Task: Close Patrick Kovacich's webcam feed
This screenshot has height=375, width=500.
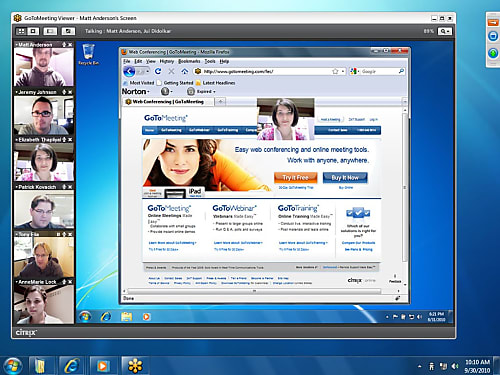Action: [70, 187]
